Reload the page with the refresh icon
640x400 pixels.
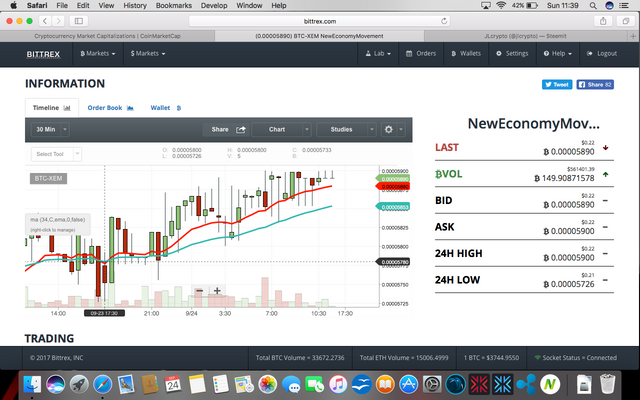pos(444,21)
